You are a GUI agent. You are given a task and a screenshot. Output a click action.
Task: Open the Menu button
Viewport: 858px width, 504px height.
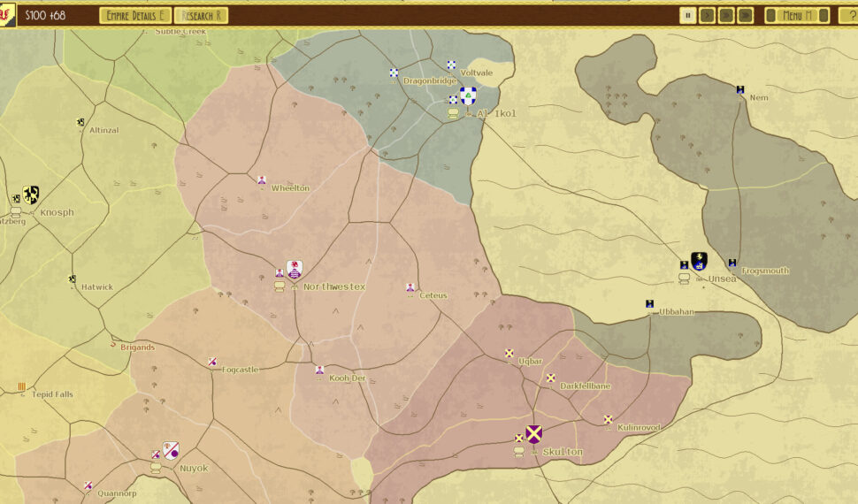(x=796, y=15)
